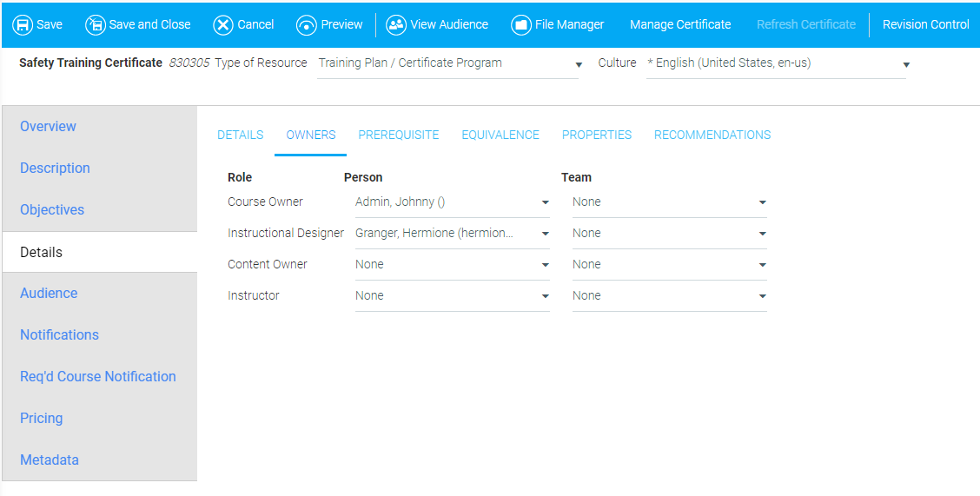
Task: Open the Audience sidebar section
Action: 49,294
